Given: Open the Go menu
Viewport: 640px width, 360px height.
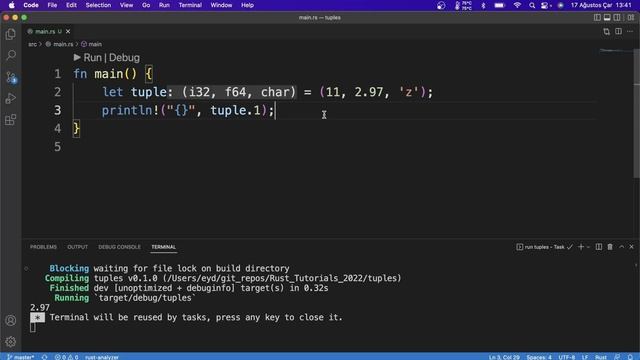Looking at the screenshot, I should (x=146, y=5).
